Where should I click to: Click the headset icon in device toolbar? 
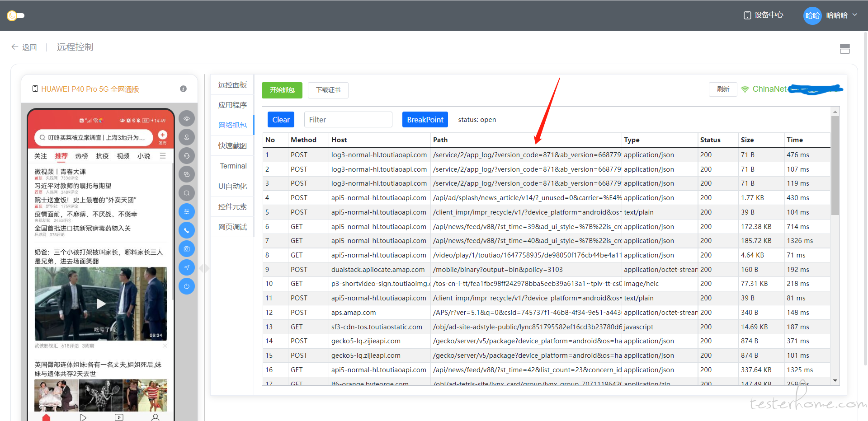click(186, 156)
